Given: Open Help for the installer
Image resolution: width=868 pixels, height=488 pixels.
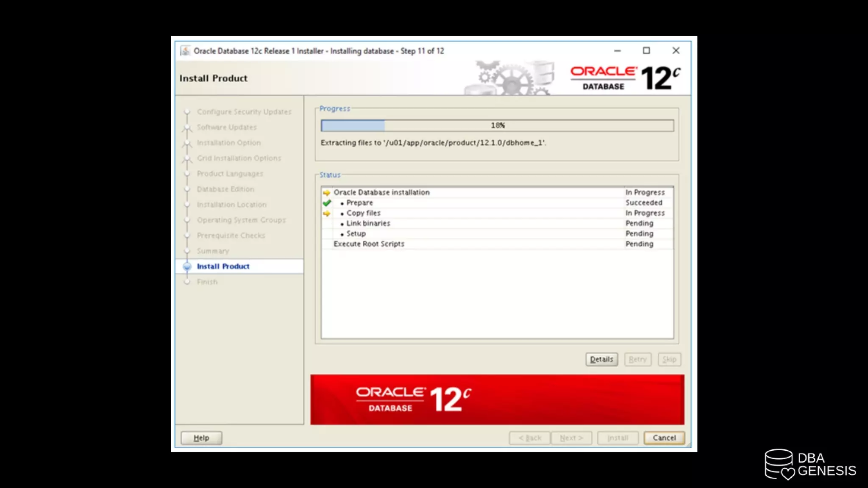Looking at the screenshot, I should [201, 438].
